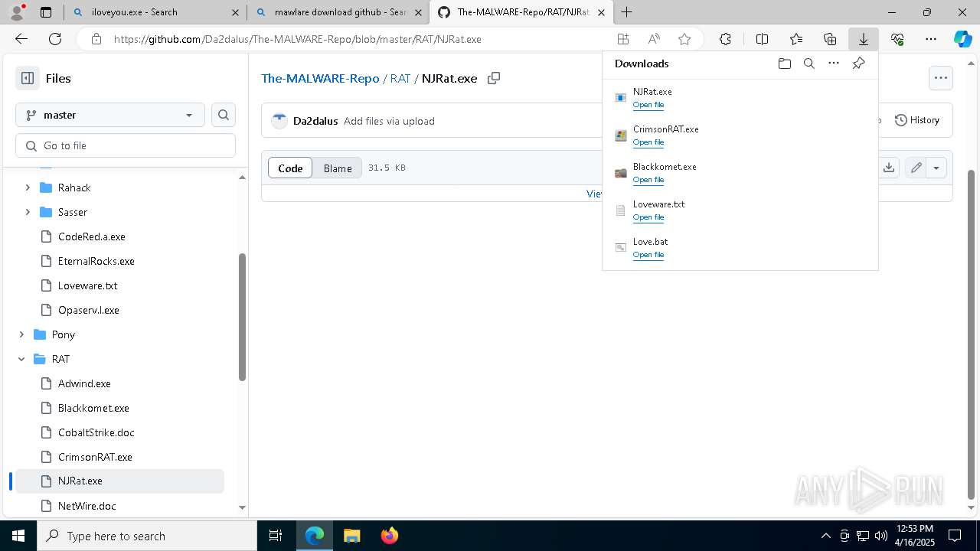Click the browser address bar

[x=360, y=39]
